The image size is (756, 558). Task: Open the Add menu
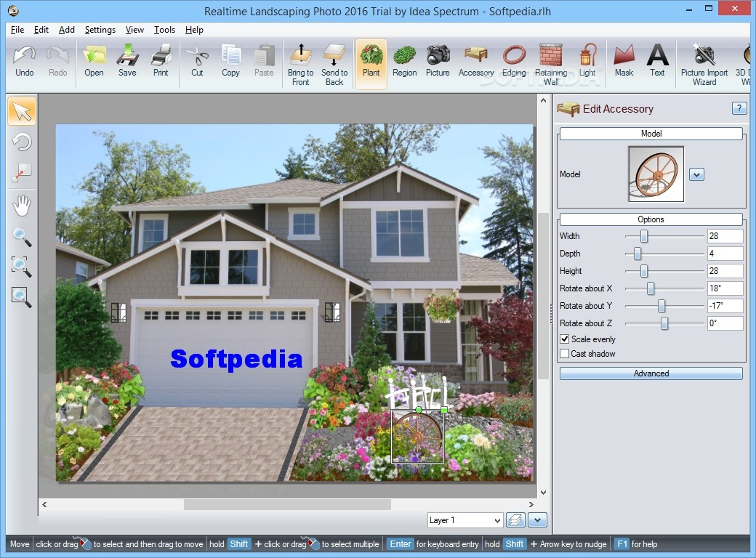[67, 29]
